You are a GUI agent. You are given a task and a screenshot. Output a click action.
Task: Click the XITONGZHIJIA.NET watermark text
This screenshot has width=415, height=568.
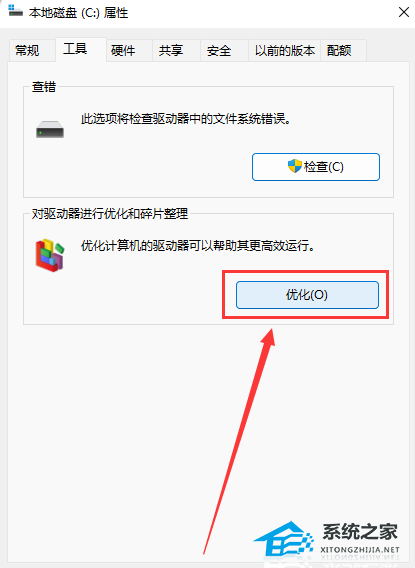pos(360,550)
